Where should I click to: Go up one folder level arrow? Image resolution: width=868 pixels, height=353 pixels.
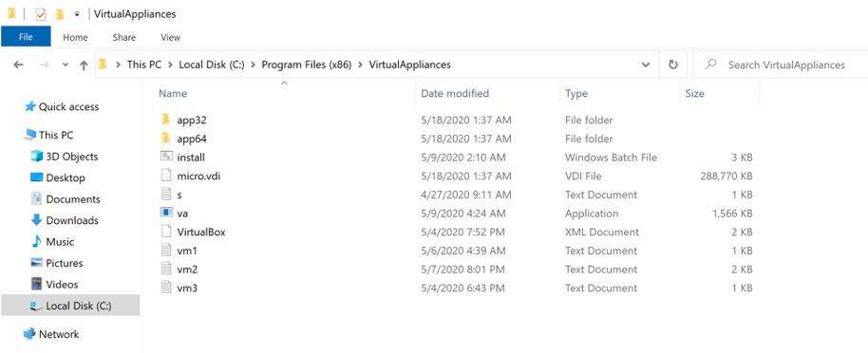click(x=84, y=65)
